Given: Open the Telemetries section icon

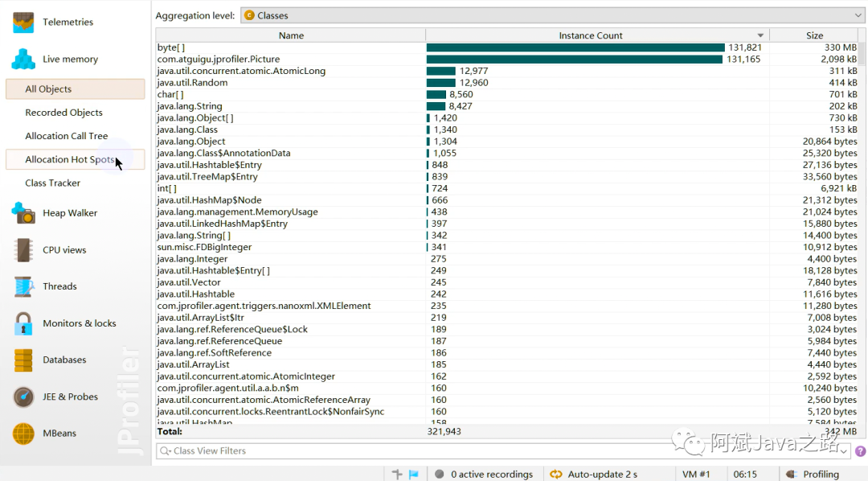Looking at the screenshot, I should [x=23, y=22].
